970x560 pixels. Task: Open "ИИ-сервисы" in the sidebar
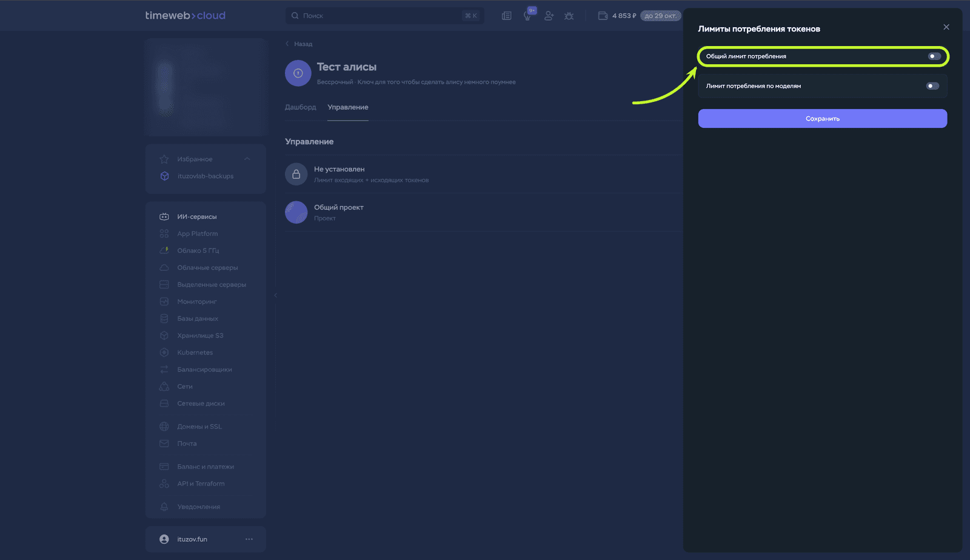pos(197,217)
